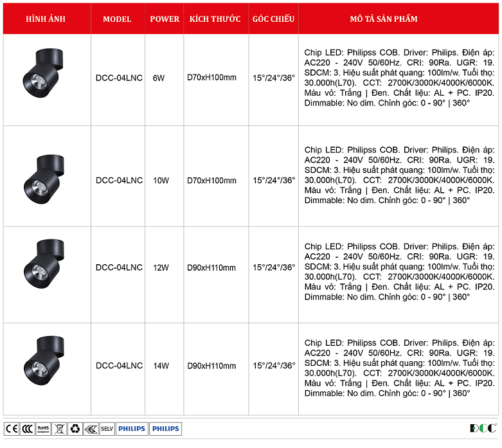Image resolution: width=502 pixels, height=448 pixels.
Task: Click the recycling symbol icon
Action: [x=75, y=429]
